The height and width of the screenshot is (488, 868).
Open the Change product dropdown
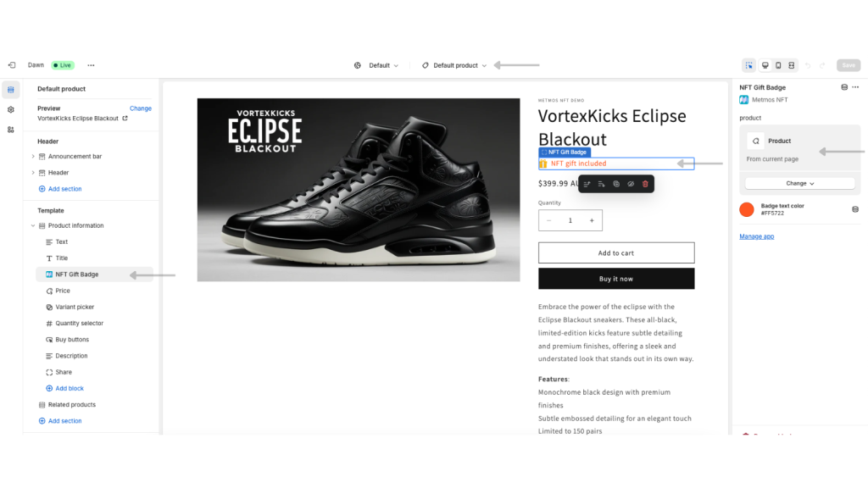(800, 183)
